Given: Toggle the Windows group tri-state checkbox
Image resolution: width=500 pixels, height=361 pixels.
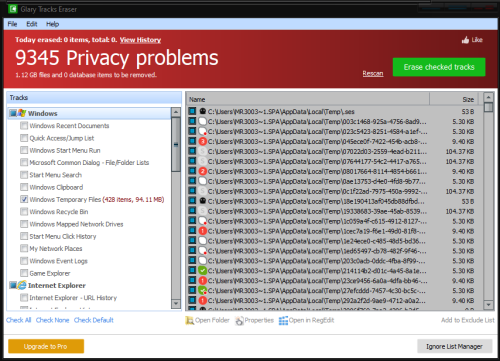Looking at the screenshot, I should tap(13, 113).
